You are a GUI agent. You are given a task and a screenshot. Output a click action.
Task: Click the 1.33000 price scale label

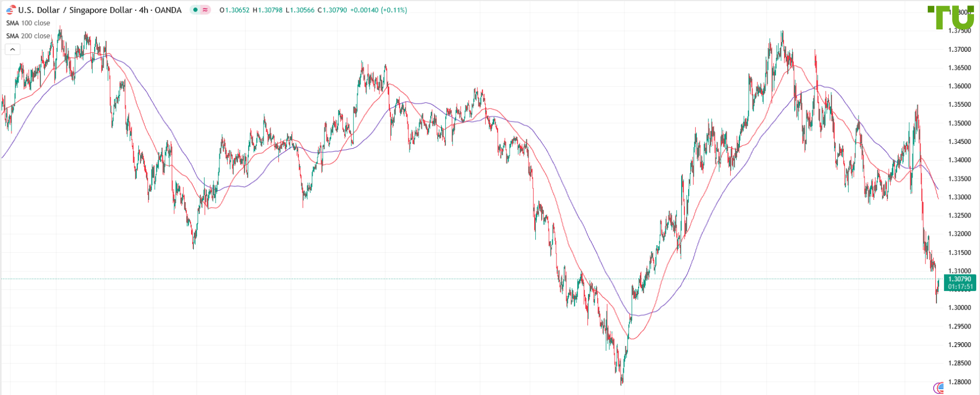[959, 197]
